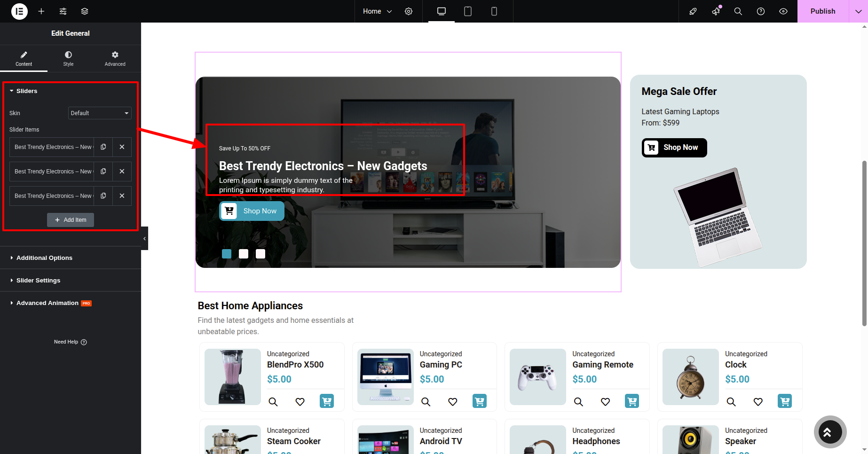Expand the Additional Options section

(44, 258)
